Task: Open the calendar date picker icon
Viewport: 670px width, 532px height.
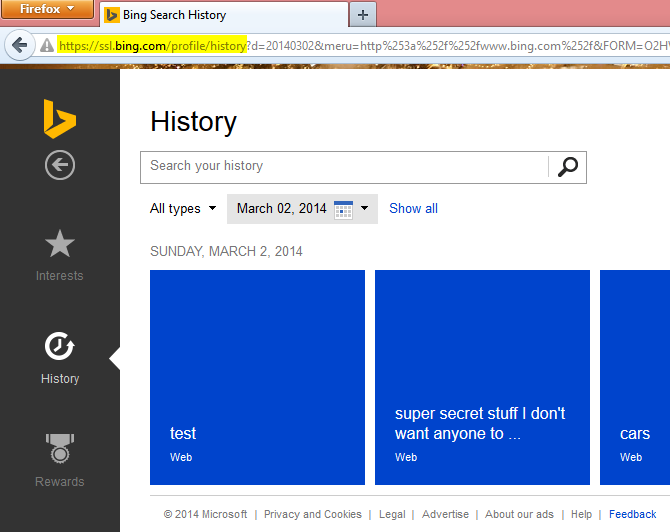Action: pos(343,209)
